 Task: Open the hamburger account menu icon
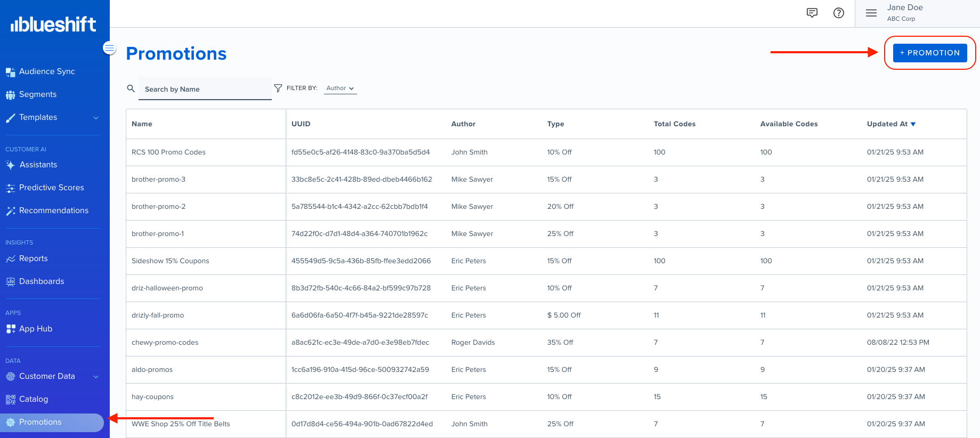tap(871, 13)
